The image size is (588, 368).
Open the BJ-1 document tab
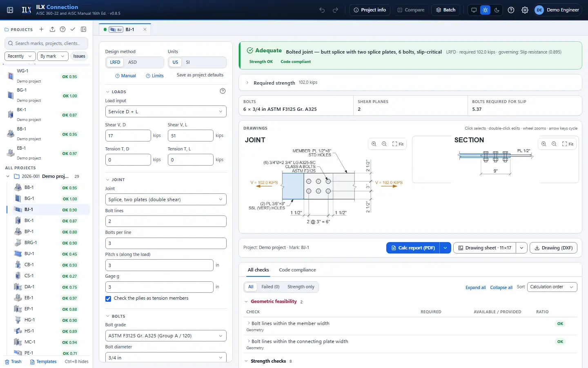[x=125, y=29]
